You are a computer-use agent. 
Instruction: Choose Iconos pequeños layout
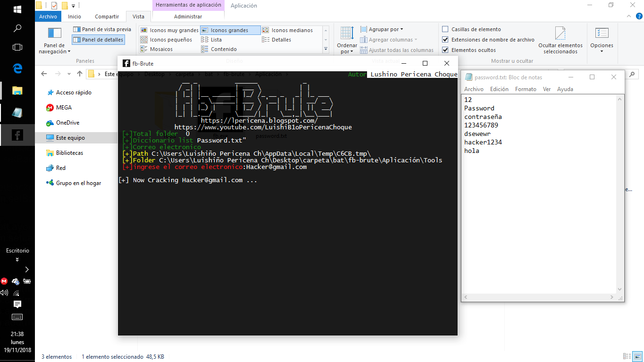[x=167, y=40]
